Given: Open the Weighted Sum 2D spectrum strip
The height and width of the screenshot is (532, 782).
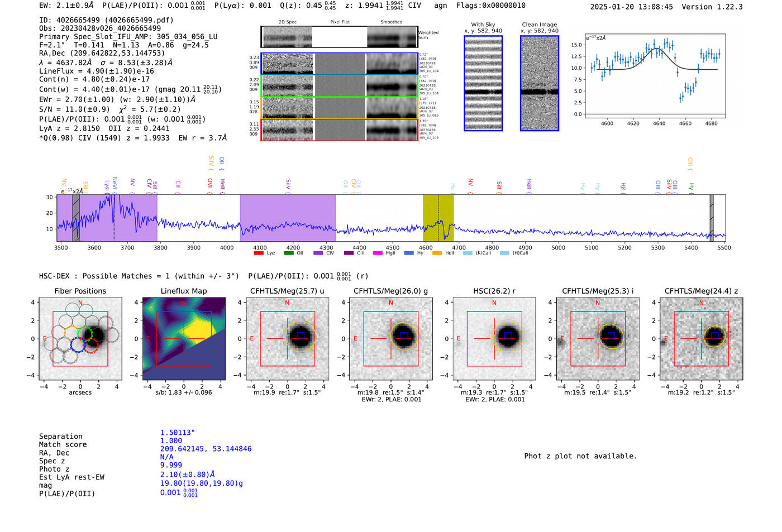Looking at the screenshot, I should (x=340, y=37).
